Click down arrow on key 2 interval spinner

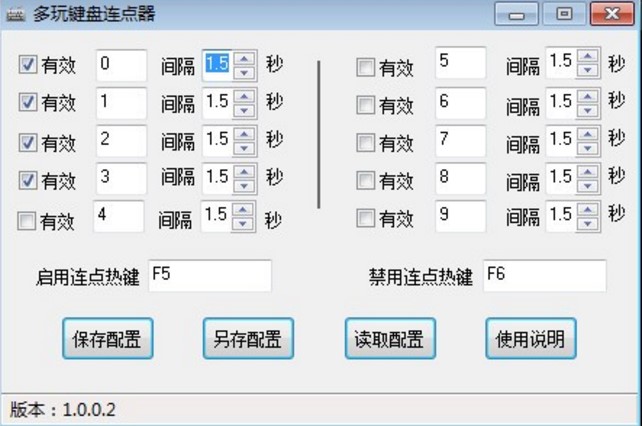(244, 148)
